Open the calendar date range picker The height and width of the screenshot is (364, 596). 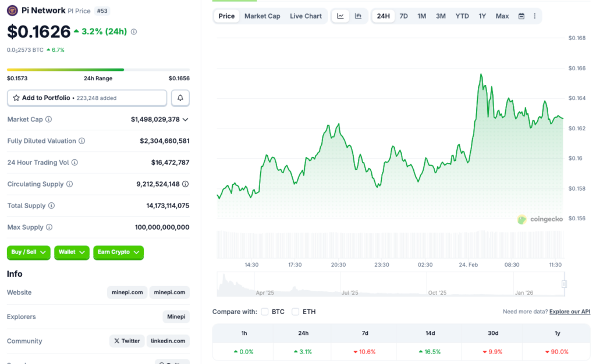coord(521,16)
